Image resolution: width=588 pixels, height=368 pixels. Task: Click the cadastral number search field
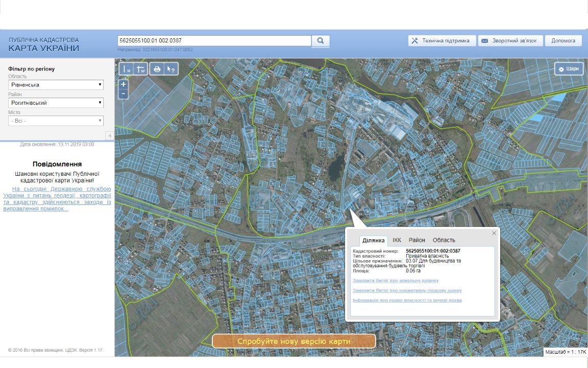tap(214, 40)
